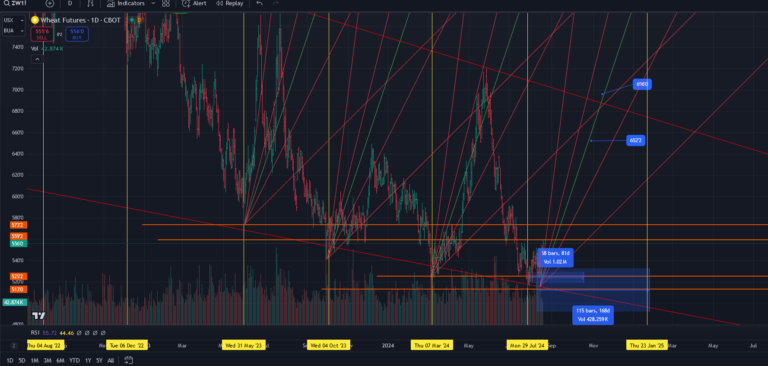
Task: Click the Wheat Futures symbol logo icon
Action: [x=34, y=20]
